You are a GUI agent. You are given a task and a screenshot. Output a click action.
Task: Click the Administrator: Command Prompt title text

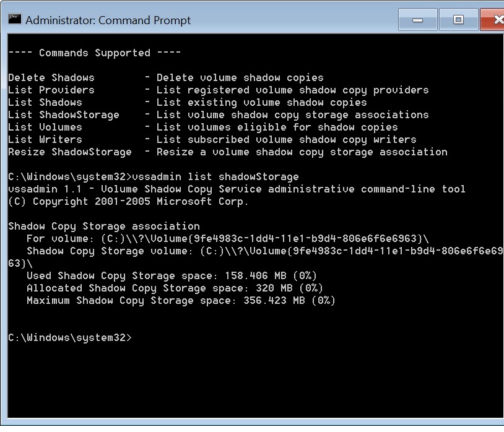pyautogui.click(x=108, y=20)
